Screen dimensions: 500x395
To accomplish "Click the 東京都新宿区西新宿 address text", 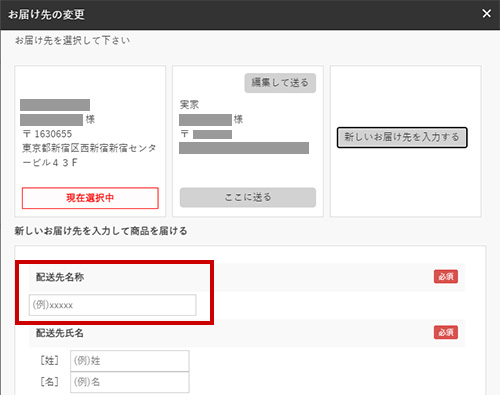I will 89,155.
